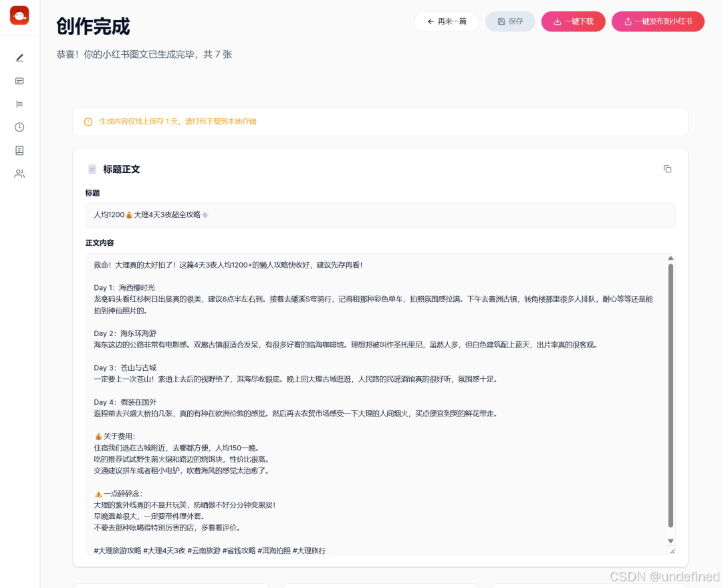This screenshot has height=588, width=722.
Task: Open the users icon in sidebar
Action: point(19,174)
